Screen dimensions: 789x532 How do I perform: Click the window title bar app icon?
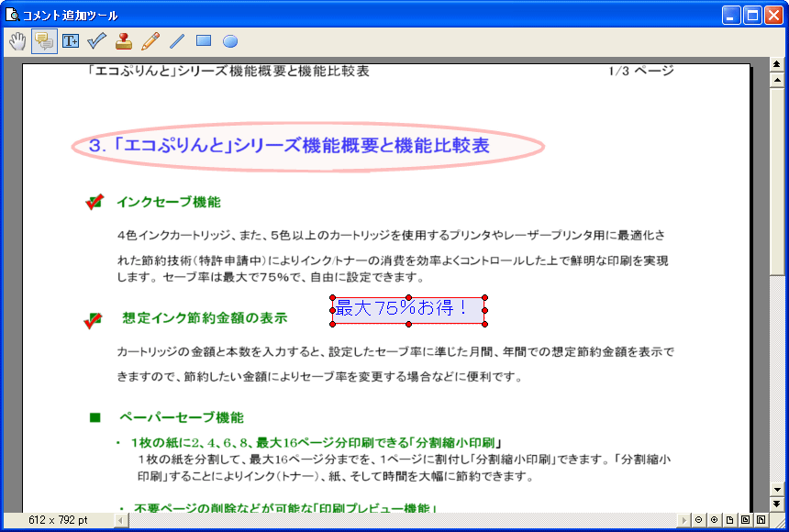click(x=12, y=14)
